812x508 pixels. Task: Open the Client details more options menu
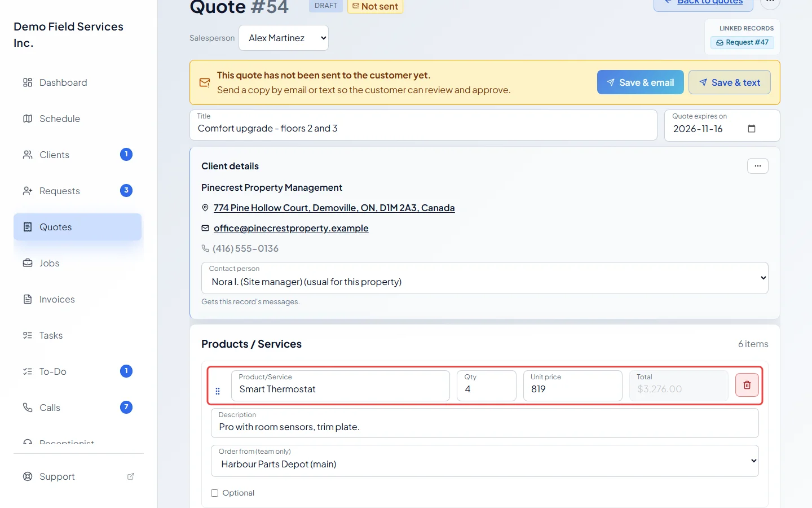pos(758,166)
